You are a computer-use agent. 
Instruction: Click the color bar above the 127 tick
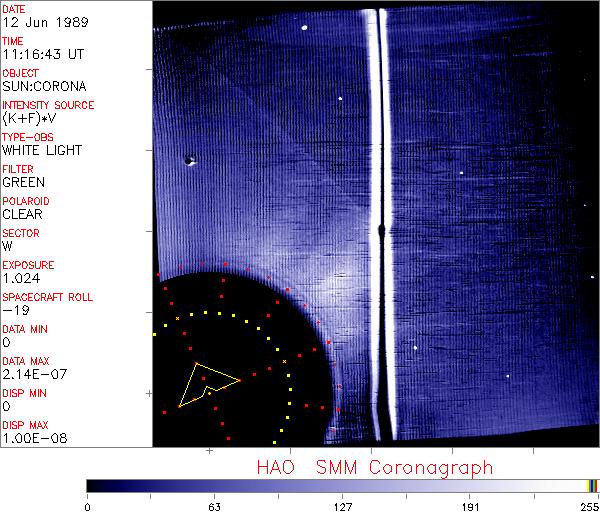342,485
